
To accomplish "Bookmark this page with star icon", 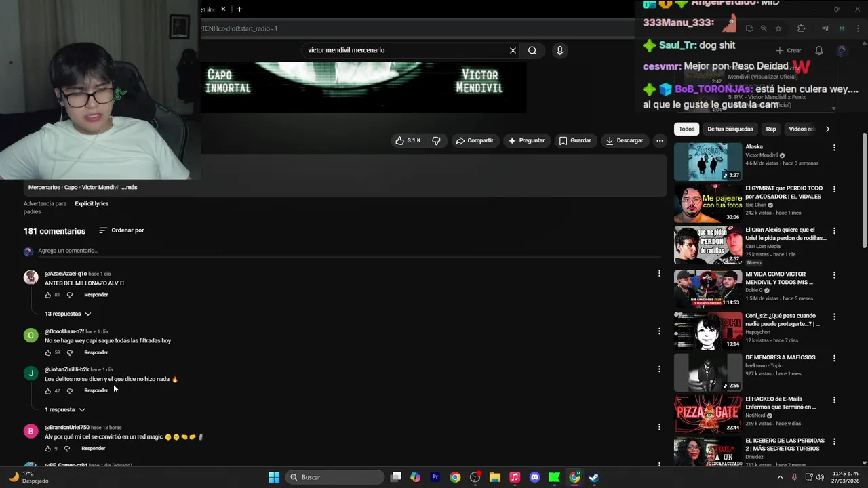I will click(x=778, y=28).
